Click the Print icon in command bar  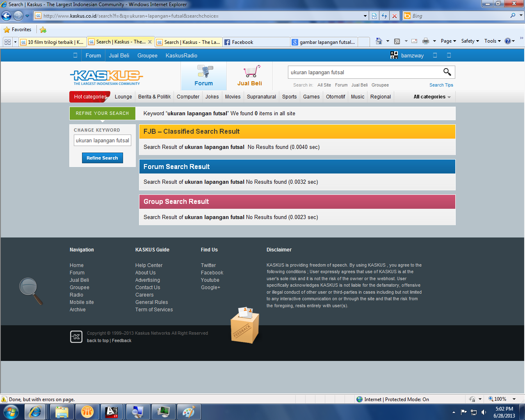click(426, 41)
